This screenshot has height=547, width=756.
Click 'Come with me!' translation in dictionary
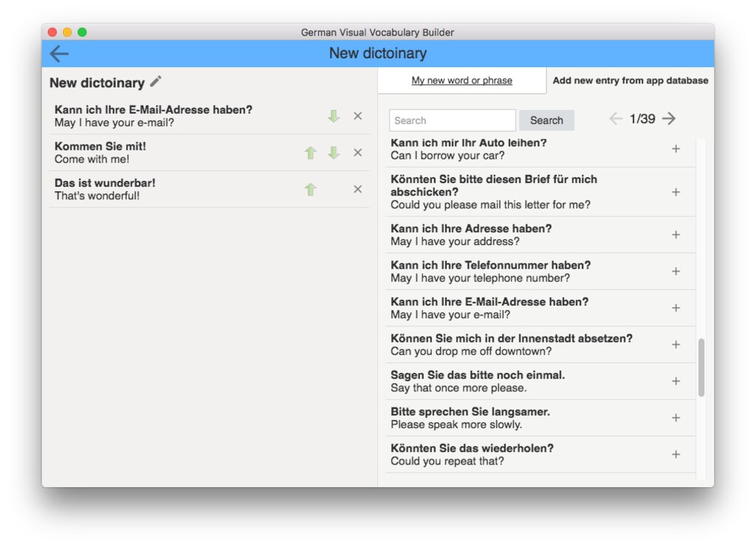pyautogui.click(x=92, y=159)
